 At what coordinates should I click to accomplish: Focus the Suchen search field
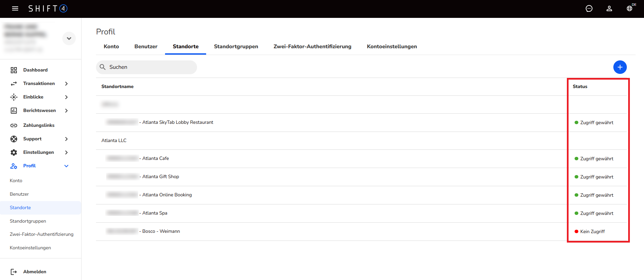pyautogui.click(x=147, y=67)
